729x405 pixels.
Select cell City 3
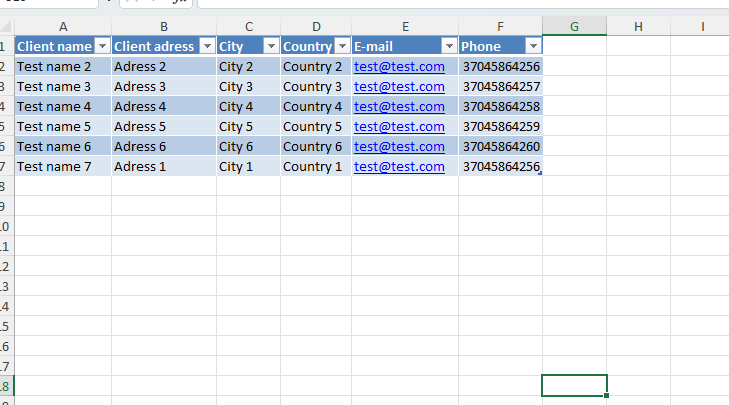(249, 86)
